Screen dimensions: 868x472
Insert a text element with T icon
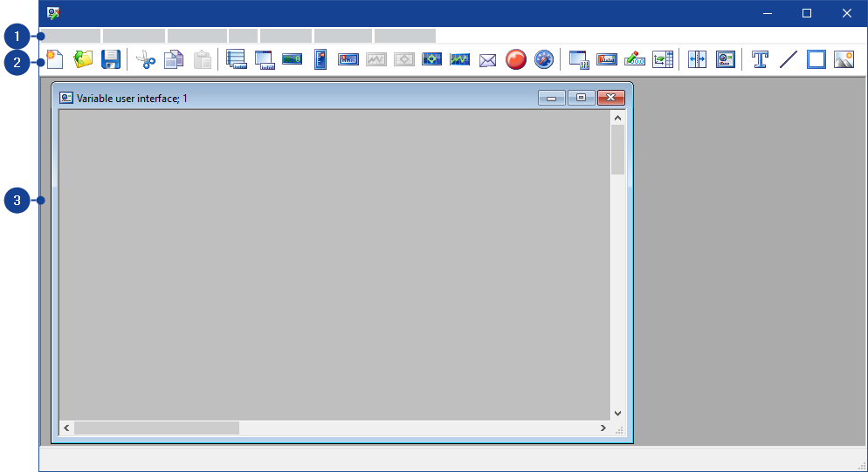(761, 59)
